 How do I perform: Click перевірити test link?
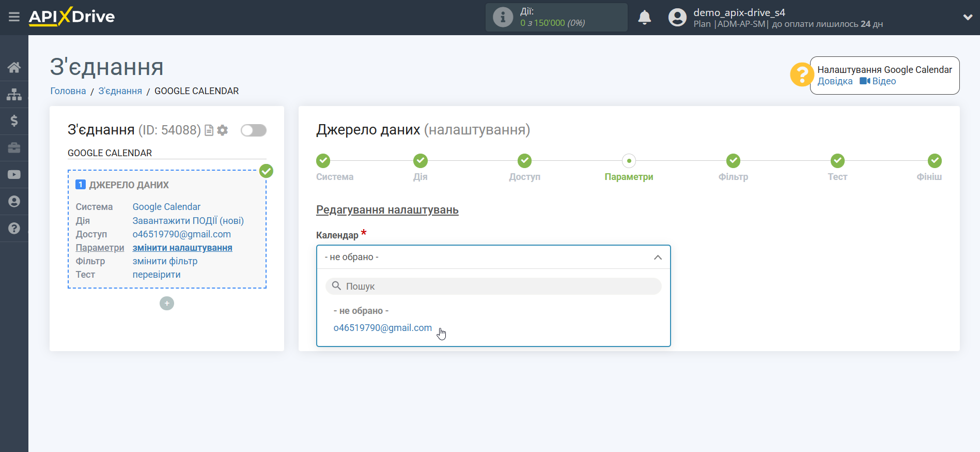tap(157, 275)
